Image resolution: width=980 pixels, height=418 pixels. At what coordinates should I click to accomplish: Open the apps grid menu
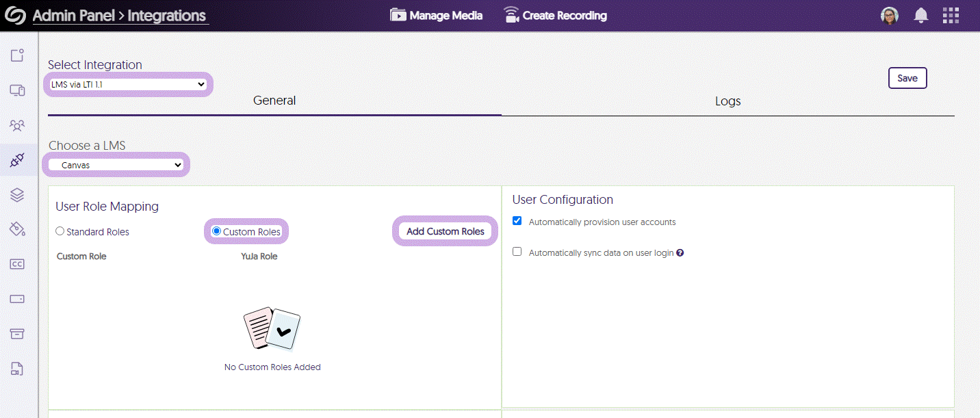click(951, 16)
